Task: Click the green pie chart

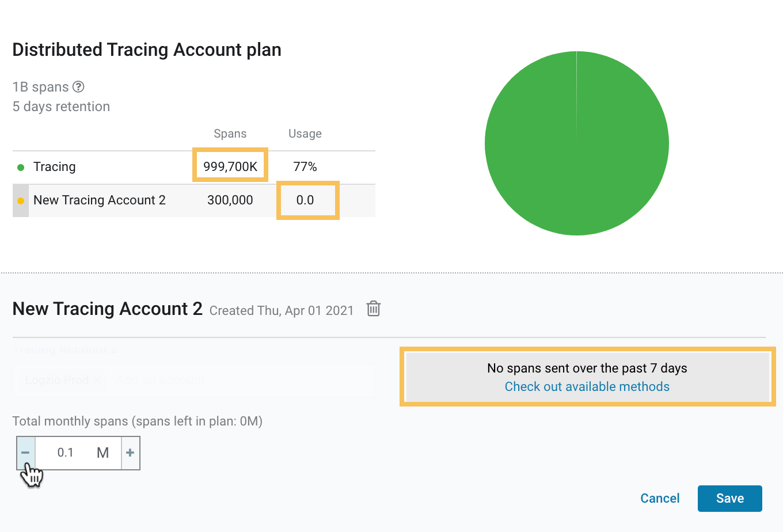Action: click(576, 143)
